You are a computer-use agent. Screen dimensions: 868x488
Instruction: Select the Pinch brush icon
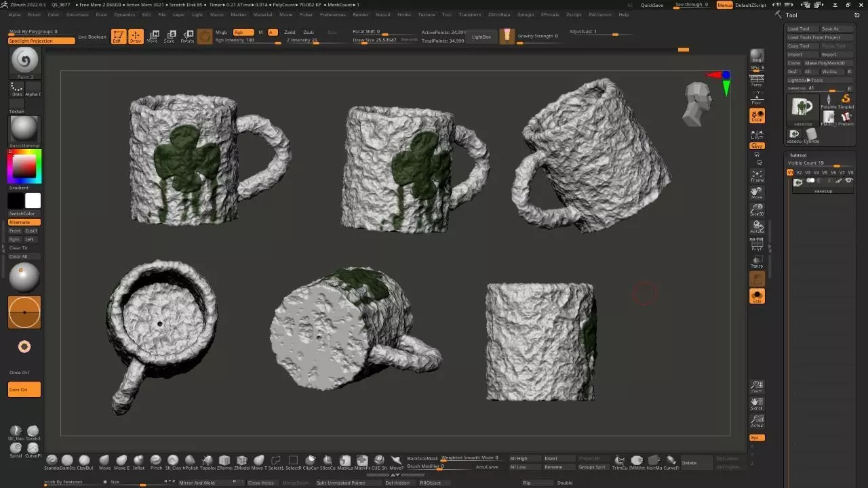[x=156, y=462]
